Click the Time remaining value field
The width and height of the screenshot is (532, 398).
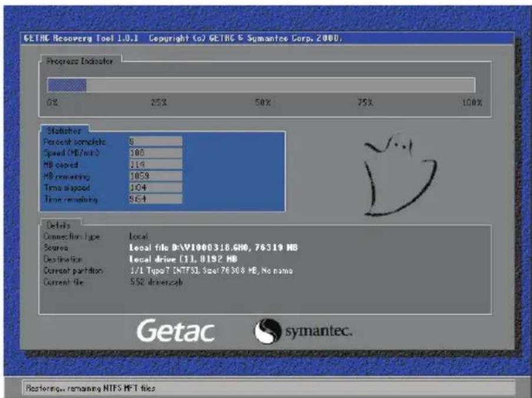pos(156,199)
